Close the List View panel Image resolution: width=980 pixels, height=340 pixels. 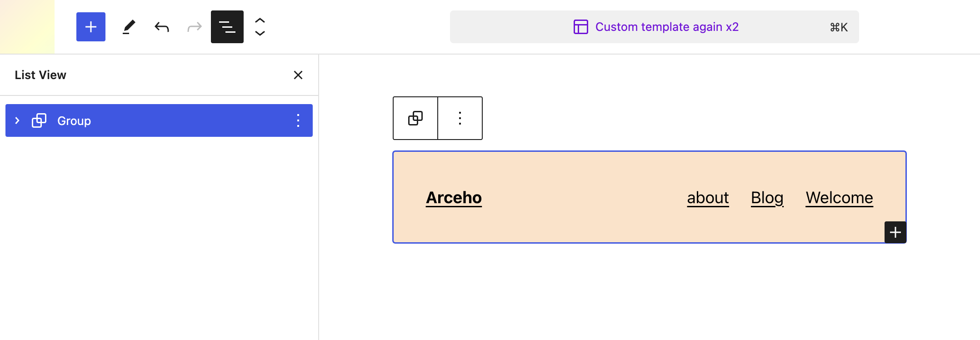click(x=298, y=75)
